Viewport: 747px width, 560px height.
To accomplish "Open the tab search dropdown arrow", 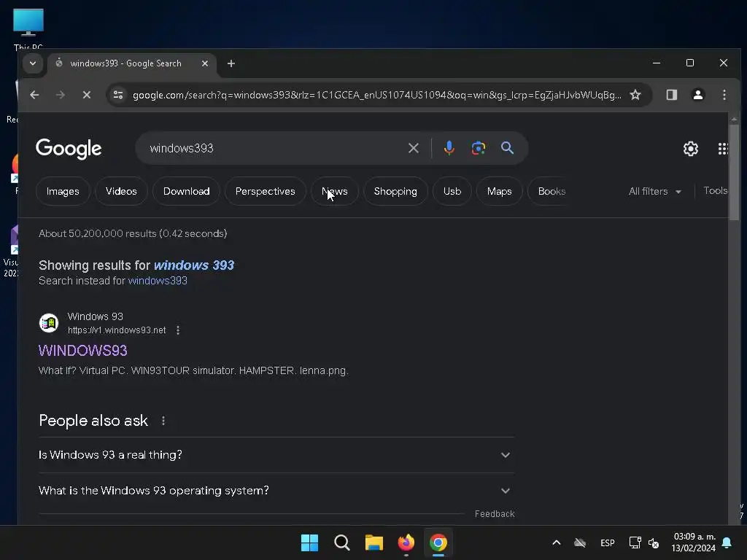I will [33, 63].
